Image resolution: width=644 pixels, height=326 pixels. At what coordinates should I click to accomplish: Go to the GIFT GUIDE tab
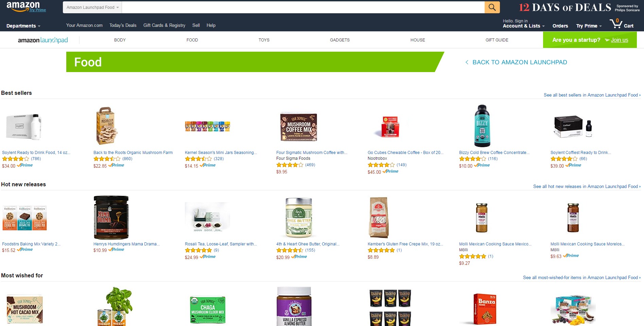[x=497, y=40]
